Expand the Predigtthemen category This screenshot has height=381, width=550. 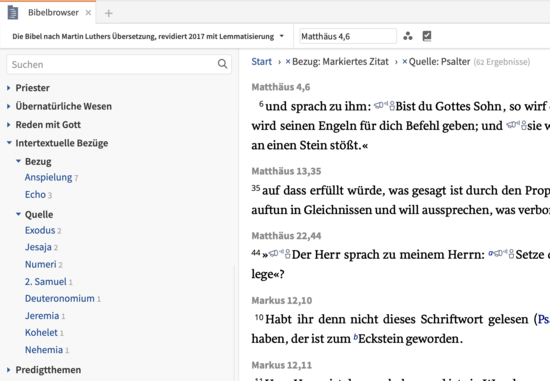(9, 369)
